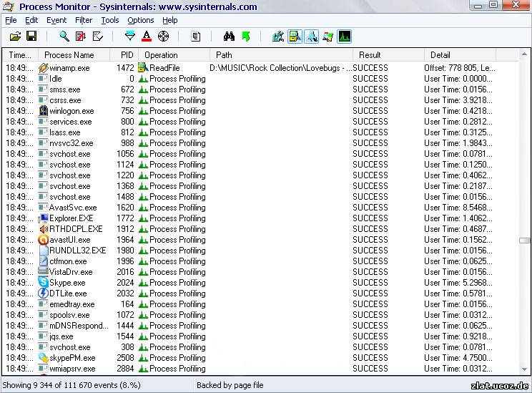This screenshot has height=393, width=532.
Task: Click the Open log file toolbar icon
Action: [15, 36]
